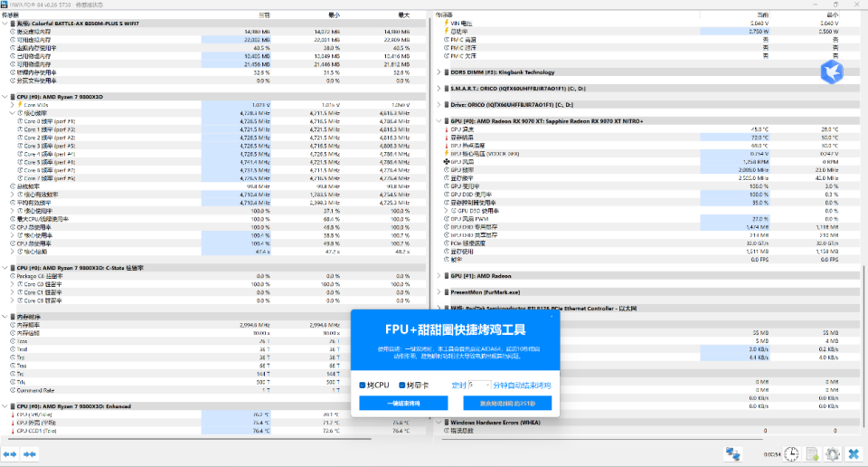This screenshot has width=868, height=467.
Task: Click chip icon of GPU [#0] Radeon RX 9070 XT header
Action: point(446,120)
